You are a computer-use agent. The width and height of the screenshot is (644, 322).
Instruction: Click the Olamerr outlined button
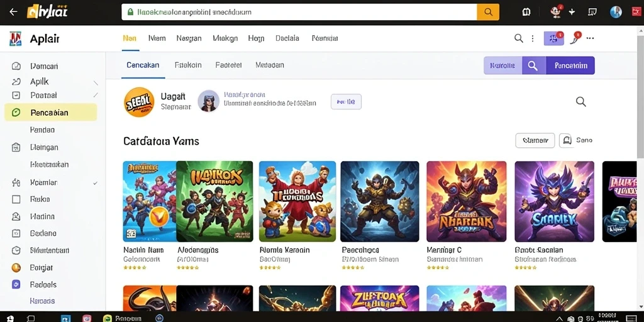(535, 140)
